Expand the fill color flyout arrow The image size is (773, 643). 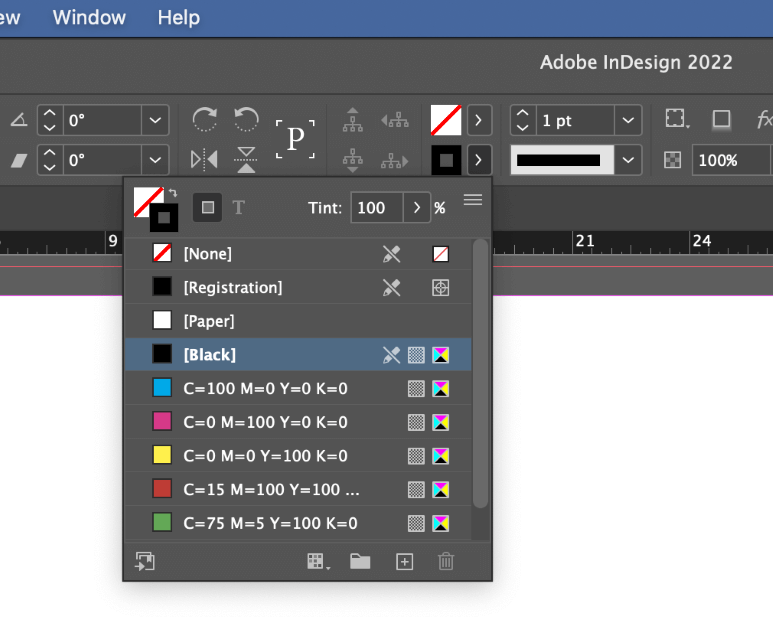(478, 120)
